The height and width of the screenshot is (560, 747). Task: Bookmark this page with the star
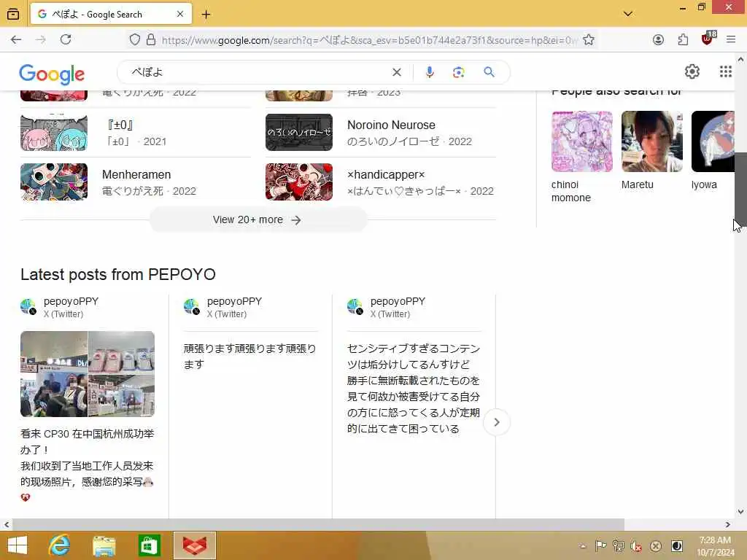[x=589, y=39]
